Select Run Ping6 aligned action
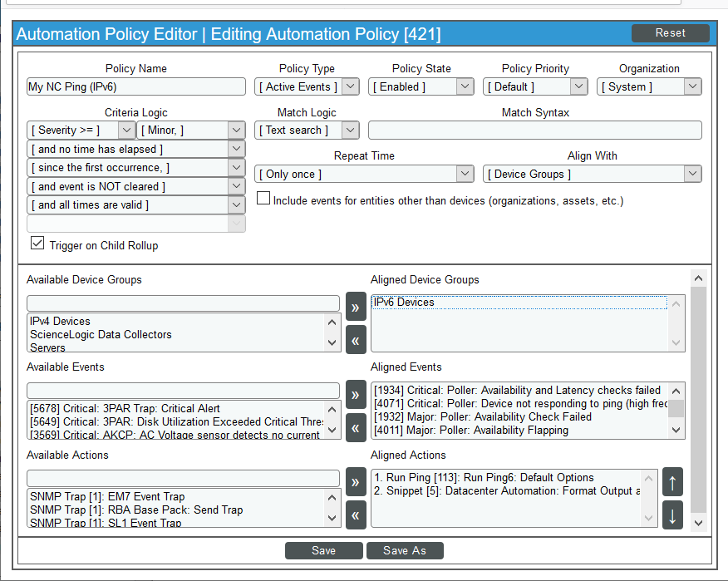This screenshot has width=728, height=581. click(484, 478)
